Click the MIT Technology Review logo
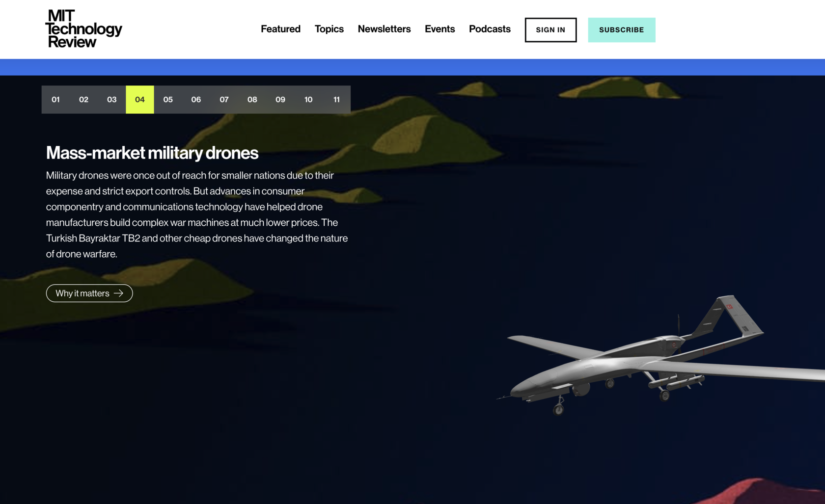Viewport: 825px width, 504px height. (83, 28)
